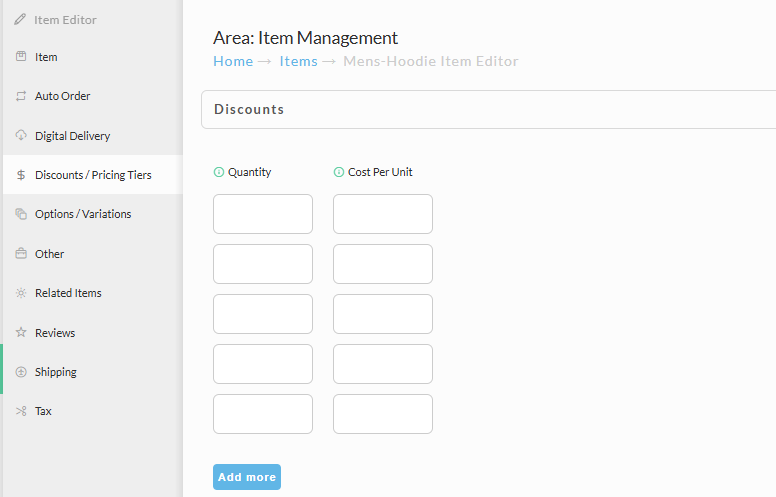
Task: Click the Auto Order repeat-arrows icon
Action: click(x=21, y=96)
